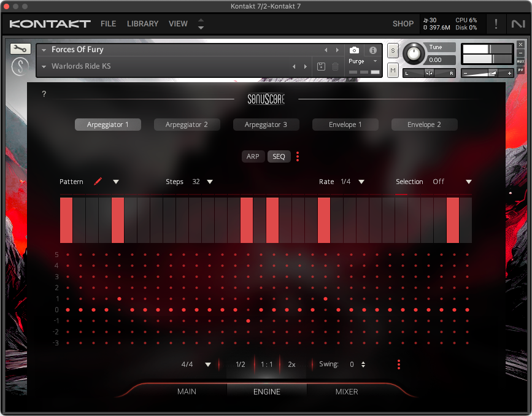Toggle the PV button
Screen dimensions: 532x416
click(520, 70)
